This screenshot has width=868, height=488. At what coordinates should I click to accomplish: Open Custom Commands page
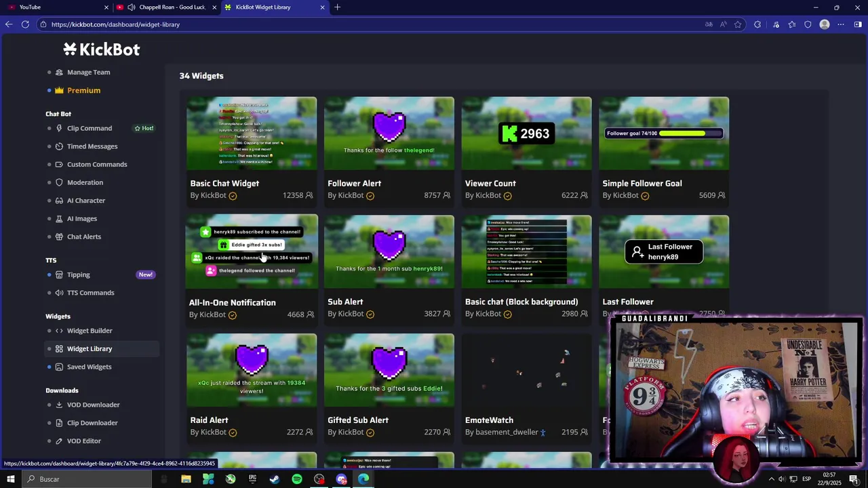click(97, 164)
